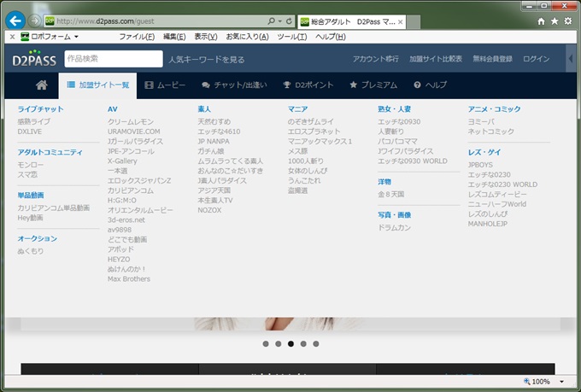Image resolution: width=581 pixels, height=392 pixels.
Task: Click the browser forward arrow button
Action: (34, 20)
